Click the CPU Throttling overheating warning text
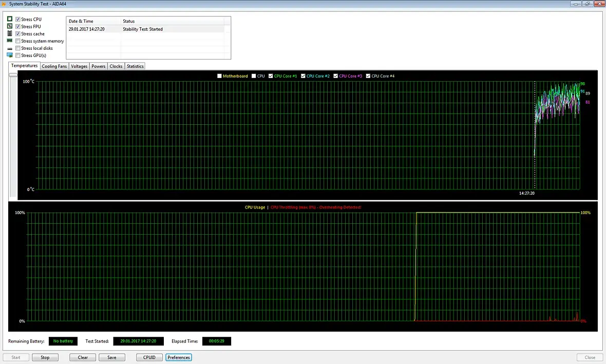Image resolution: width=606 pixels, height=364 pixels. click(x=316, y=207)
